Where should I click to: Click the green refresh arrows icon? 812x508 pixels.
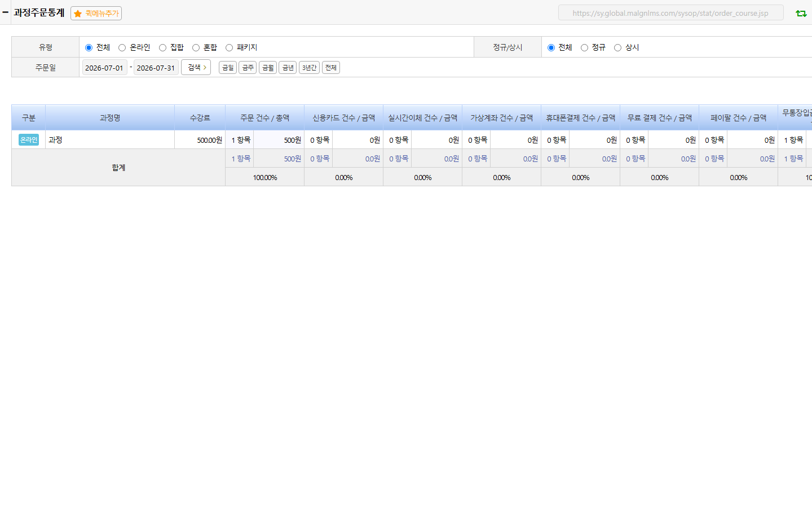[x=801, y=14]
